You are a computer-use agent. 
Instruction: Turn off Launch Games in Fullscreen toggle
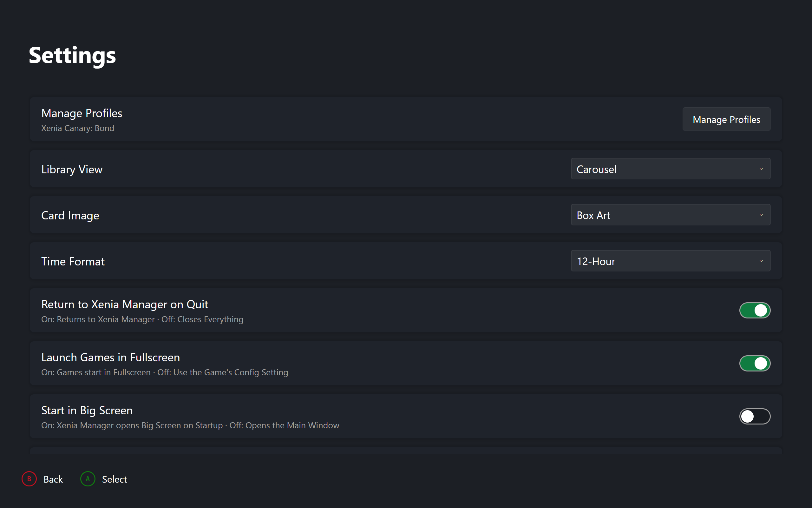[x=755, y=363]
